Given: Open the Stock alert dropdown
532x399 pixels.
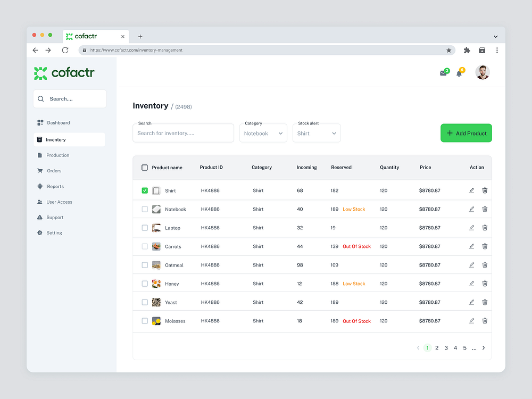Looking at the screenshot, I should [316, 132].
